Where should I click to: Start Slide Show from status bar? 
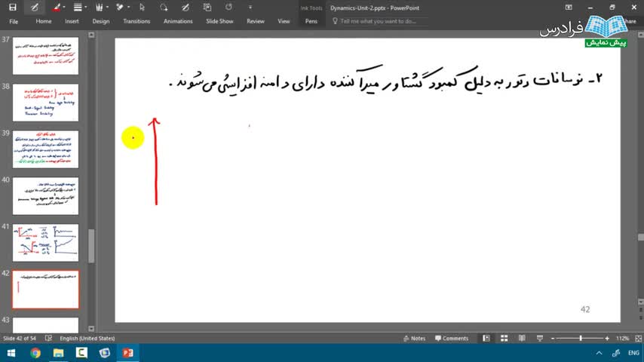(540, 338)
